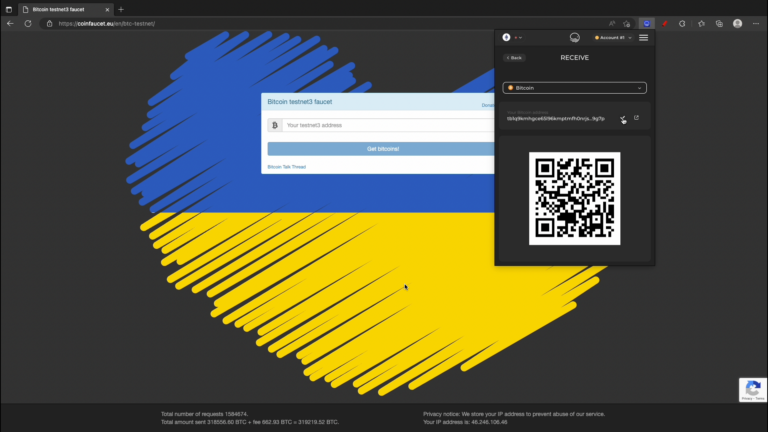Click the Your testnet3 address field
This screenshot has height=432, width=768.
[x=388, y=125]
